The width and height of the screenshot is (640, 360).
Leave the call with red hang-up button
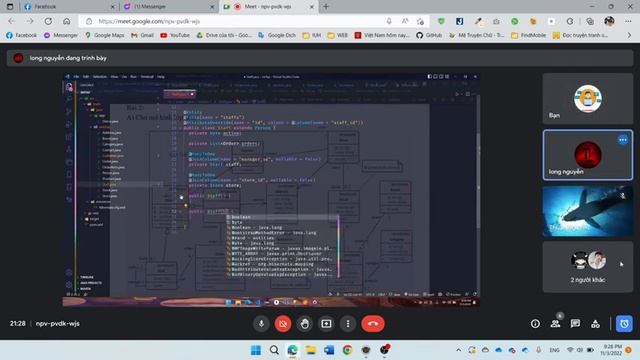[x=373, y=324]
